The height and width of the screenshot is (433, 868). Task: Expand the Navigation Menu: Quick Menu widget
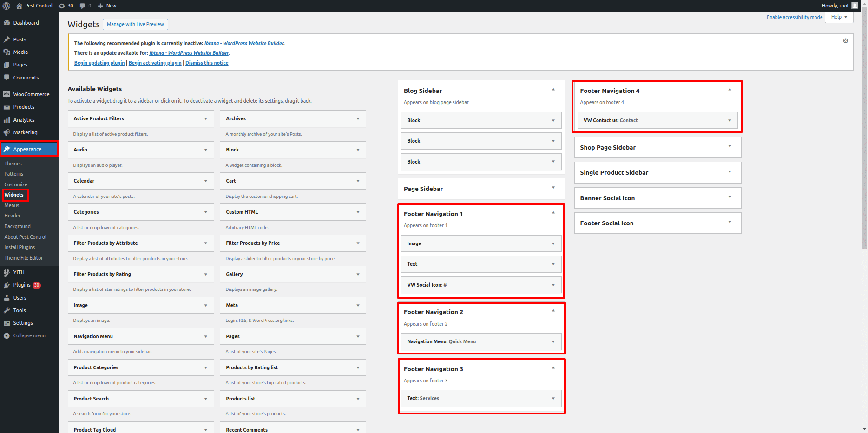553,342
